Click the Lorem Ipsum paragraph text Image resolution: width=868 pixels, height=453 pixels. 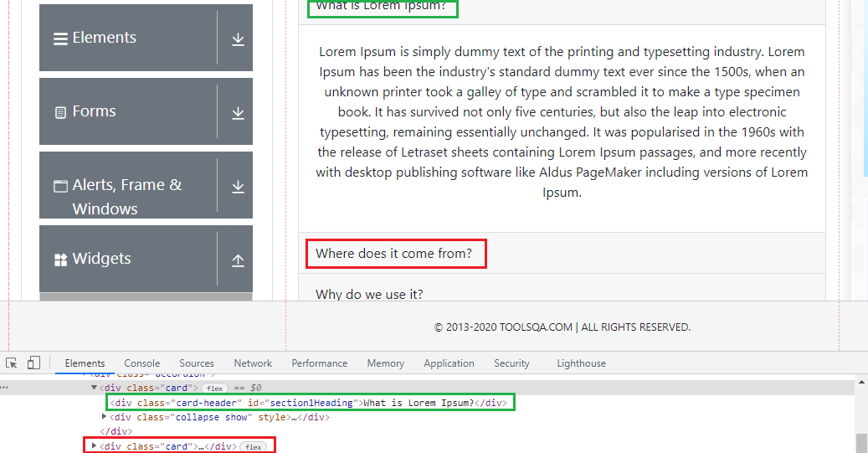pyautogui.click(x=562, y=122)
